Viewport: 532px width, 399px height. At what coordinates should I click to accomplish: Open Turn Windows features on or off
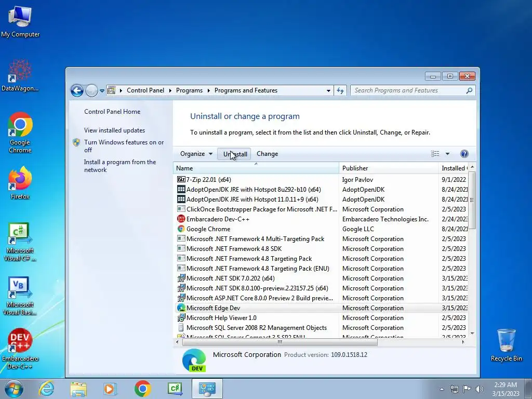tap(124, 146)
